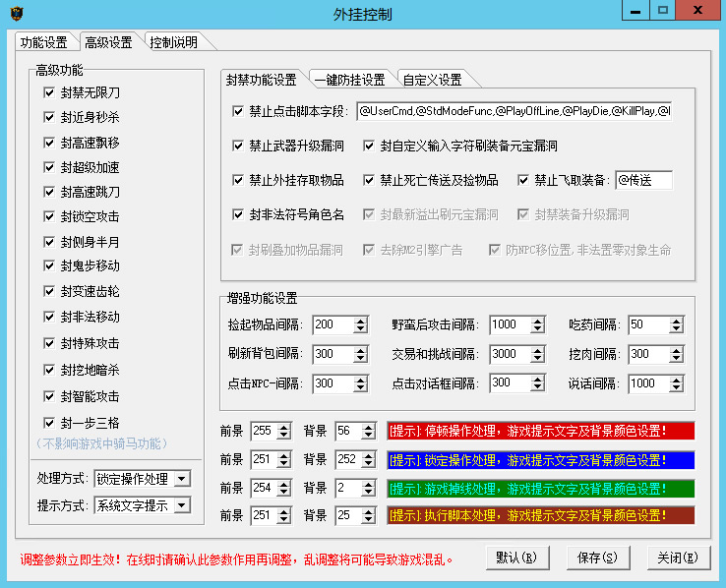Open the 控制说明 tab
Image resolution: width=726 pixels, height=588 pixels.
(x=174, y=42)
